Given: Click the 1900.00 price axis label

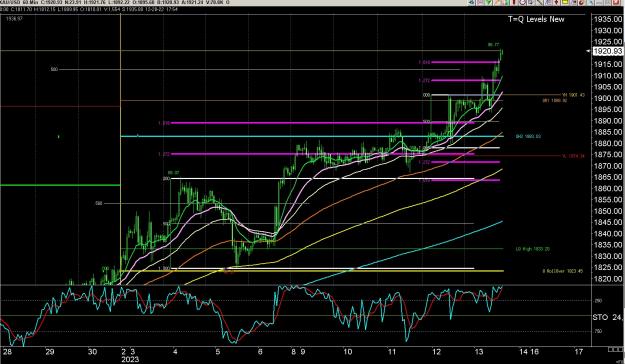Looking at the screenshot, I should (608, 98).
